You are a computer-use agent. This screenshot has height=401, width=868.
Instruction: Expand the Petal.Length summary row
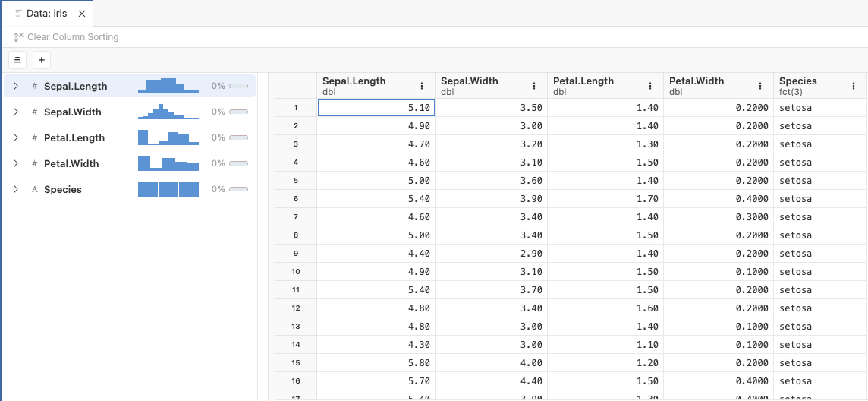[x=16, y=138]
